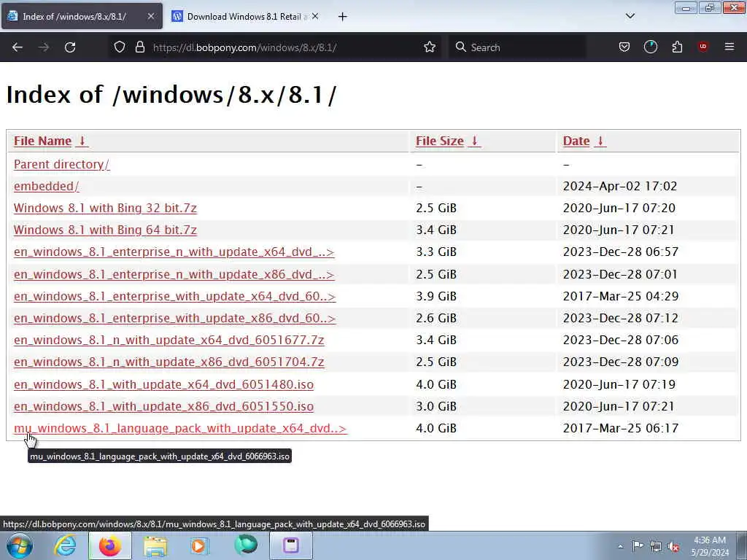Open the clock showing 4:36 AM
Image resolution: width=747 pixels, height=560 pixels.
coord(710,546)
